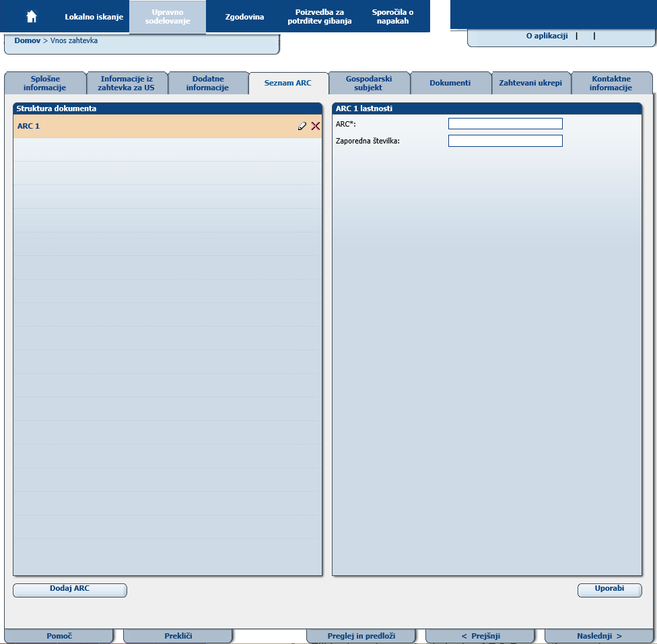The height and width of the screenshot is (644, 657).
Task: Switch to Dodatne informacije tab
Action: (x=207, y=83)
